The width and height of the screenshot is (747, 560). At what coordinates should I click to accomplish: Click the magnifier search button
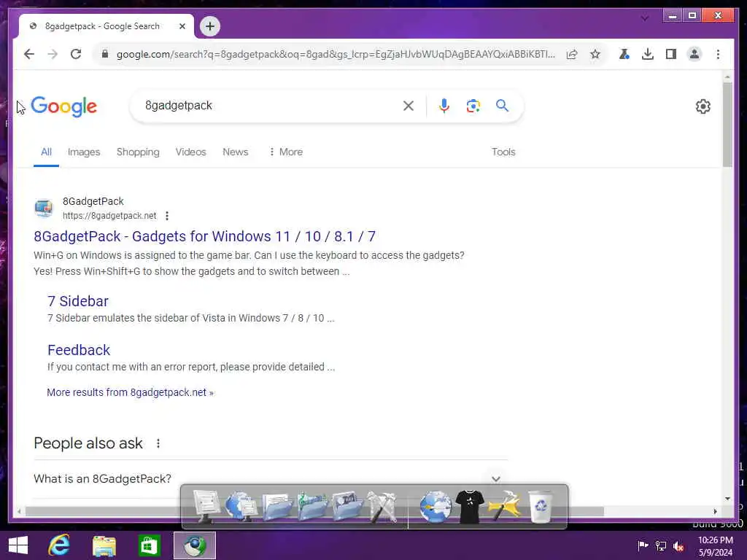point(502,106)
